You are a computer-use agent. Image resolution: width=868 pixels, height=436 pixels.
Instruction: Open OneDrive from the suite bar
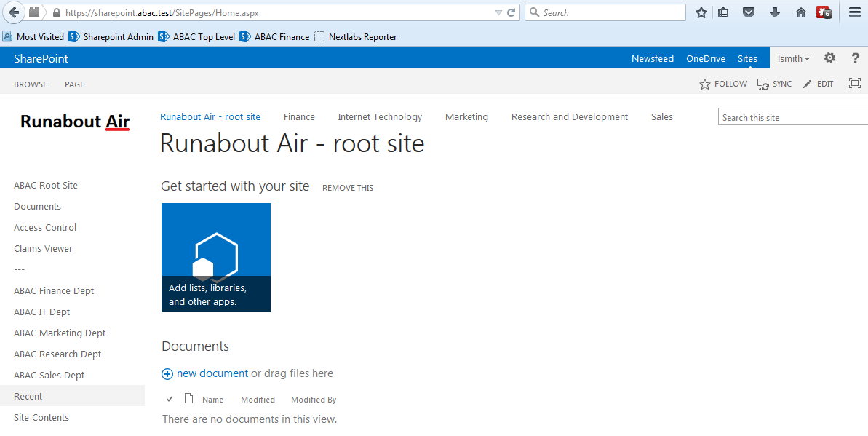(x=706, y=58)
